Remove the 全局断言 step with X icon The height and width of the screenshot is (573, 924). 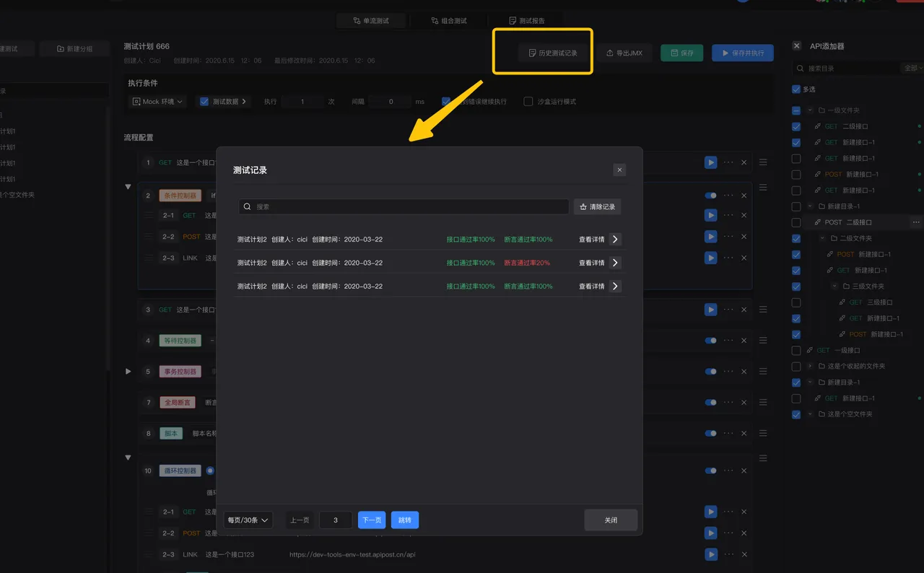(x=744, y=403)
